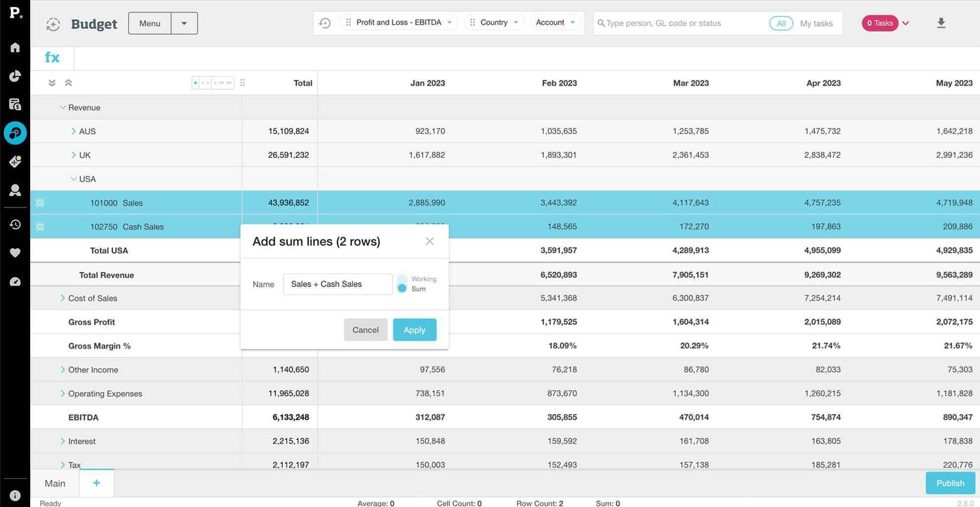Click the fx formula icon
Image resolution: width=980 pixels, height=507 pixels.
point(52,58)
